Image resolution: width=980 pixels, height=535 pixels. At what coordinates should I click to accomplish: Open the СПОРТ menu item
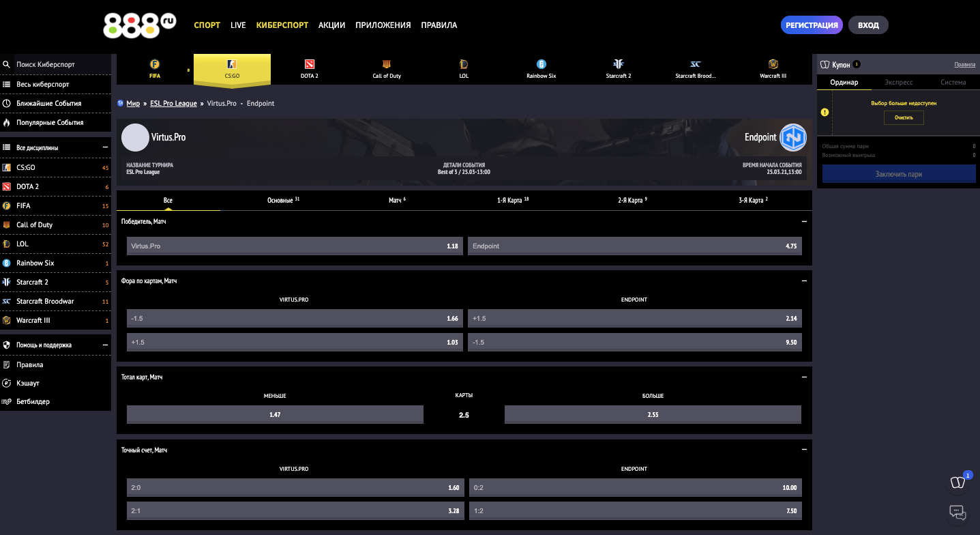pos(207,25)
